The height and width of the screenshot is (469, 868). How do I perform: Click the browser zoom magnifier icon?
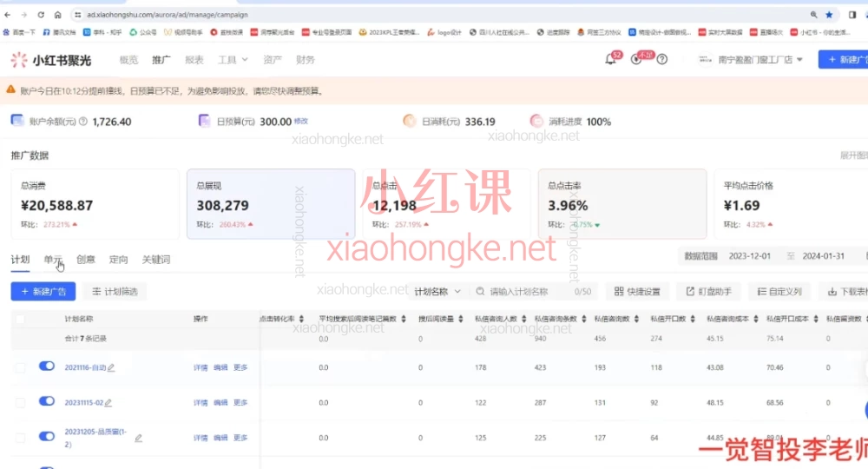pyautogui.click(x=813, y=15)
